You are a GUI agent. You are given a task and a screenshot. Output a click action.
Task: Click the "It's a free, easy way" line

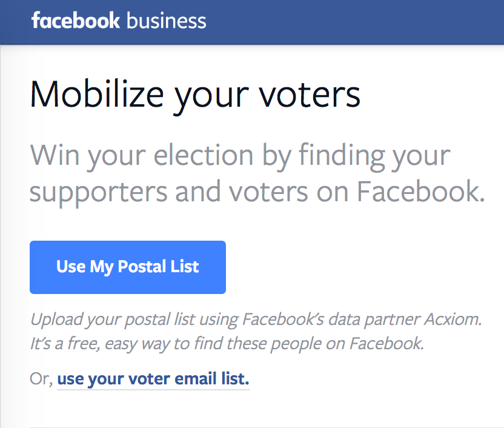226,344
